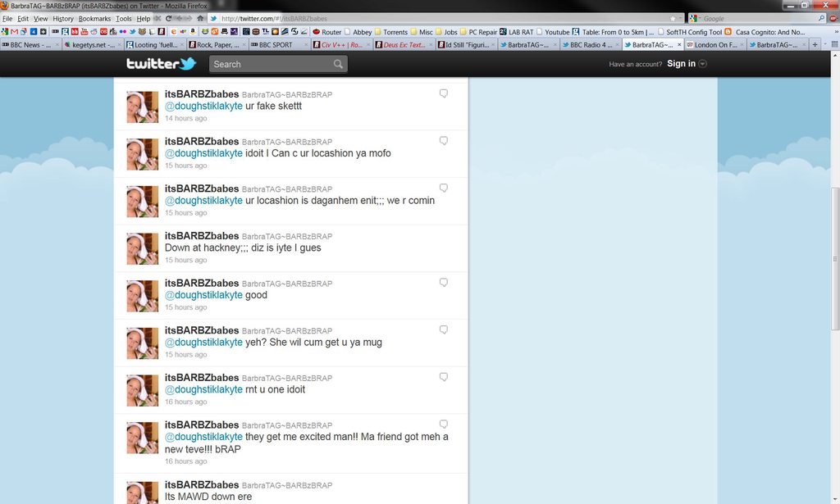The width and height of the screenshot is (840, 504).
Task: Click the Twitter search input field
Action: point(271,64)
